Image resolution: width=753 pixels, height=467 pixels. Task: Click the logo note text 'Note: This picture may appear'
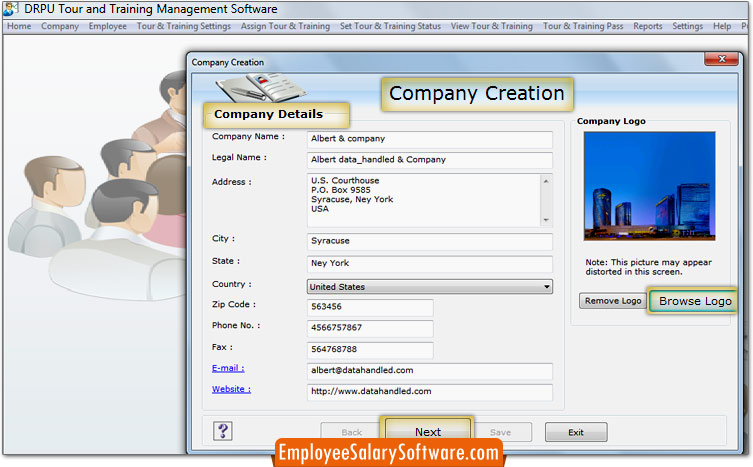[648, 262]
